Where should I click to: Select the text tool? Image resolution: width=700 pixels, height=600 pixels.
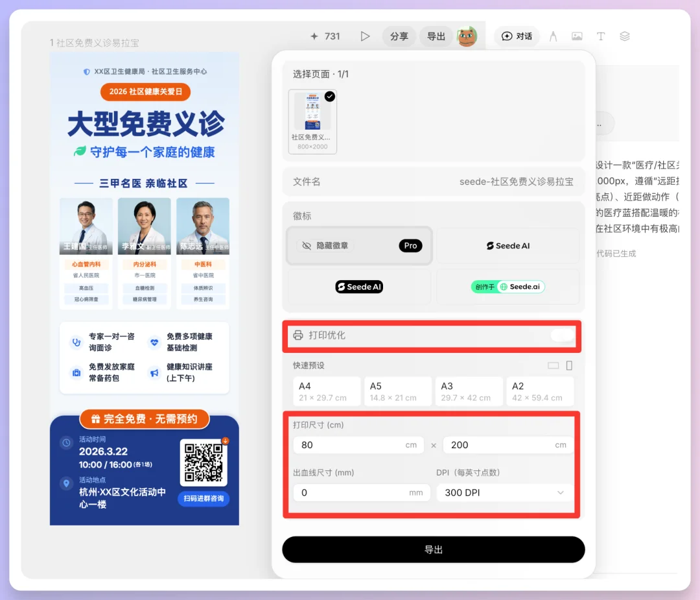click(x=601, y=36)
